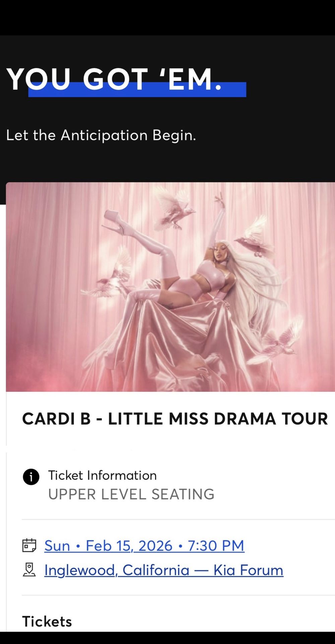This screenshot has height=644, width=335.
Task: Click the Tickets section heading
Action: pos(47,622)
